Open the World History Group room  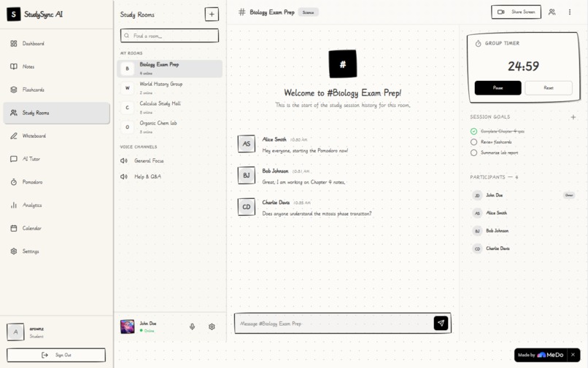click(169, 88)
